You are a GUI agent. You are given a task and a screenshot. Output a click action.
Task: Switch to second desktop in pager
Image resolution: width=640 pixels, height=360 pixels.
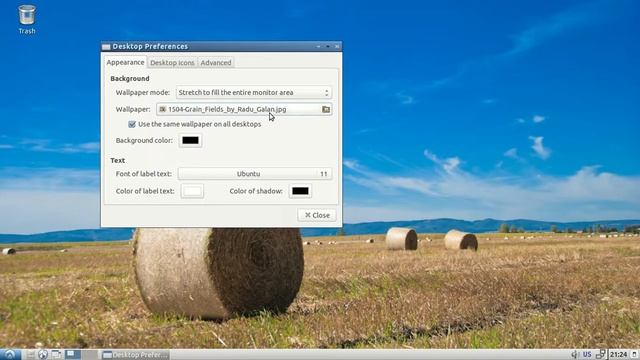[x=89, y=354]
